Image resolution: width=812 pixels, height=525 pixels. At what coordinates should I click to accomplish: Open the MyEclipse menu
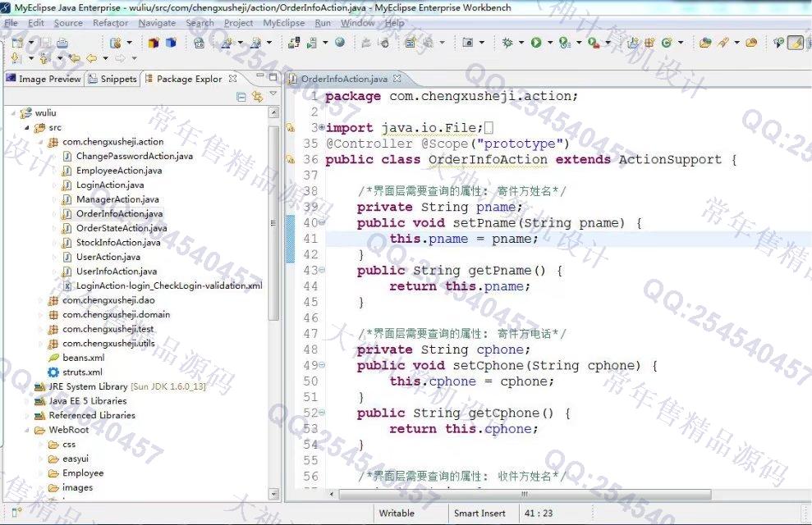click(284, 23)
